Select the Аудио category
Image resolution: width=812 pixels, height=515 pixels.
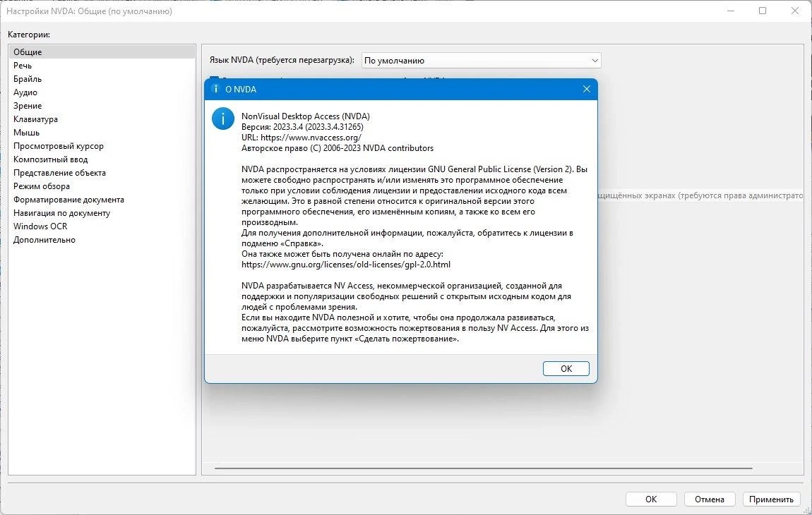pos(102,92)
